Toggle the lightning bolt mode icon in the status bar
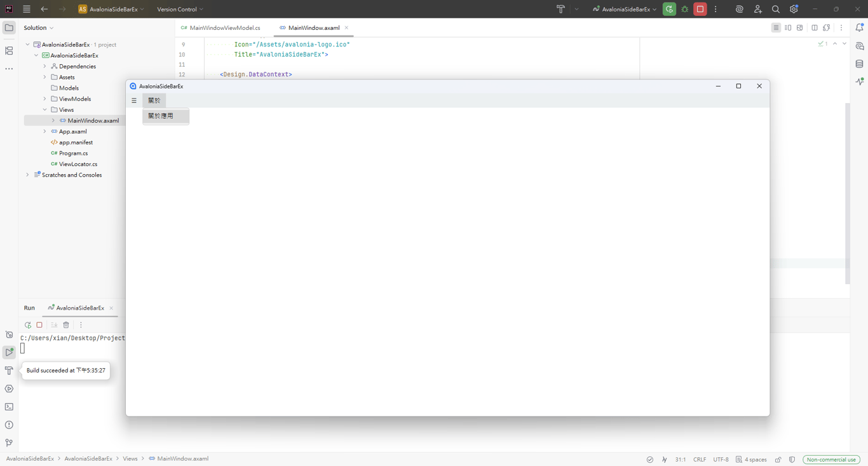Screen dimensions: 868x466 (x=665, y=460)
